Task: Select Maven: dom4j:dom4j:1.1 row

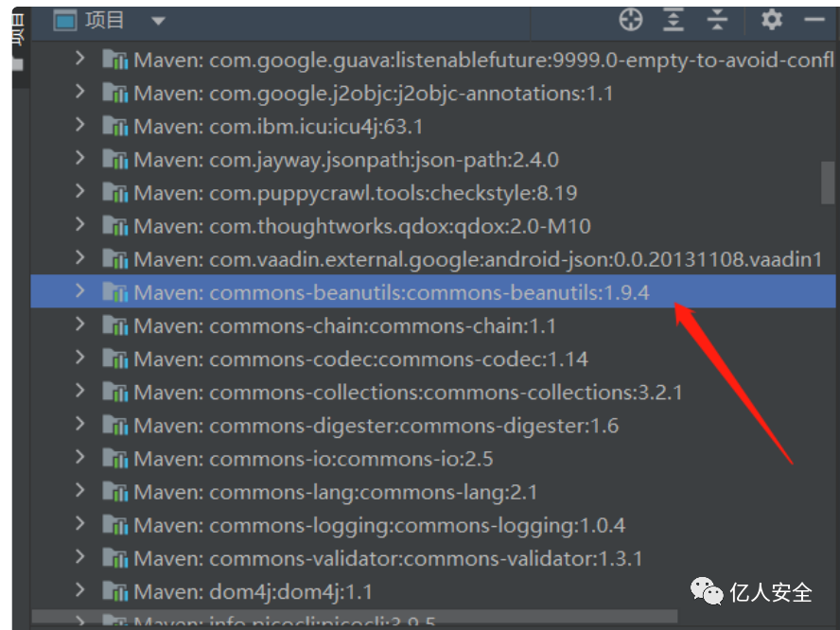Action: tap(433, 591)
